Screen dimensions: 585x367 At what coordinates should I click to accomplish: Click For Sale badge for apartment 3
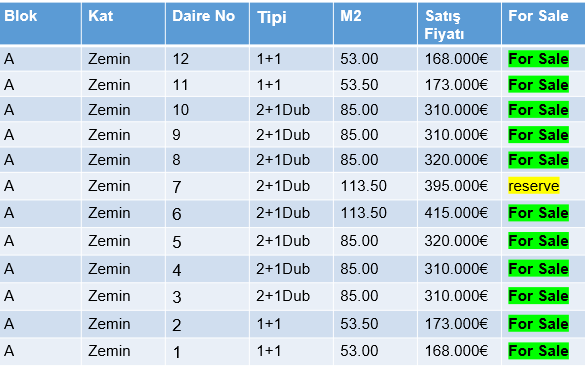(x=538, y=296)
